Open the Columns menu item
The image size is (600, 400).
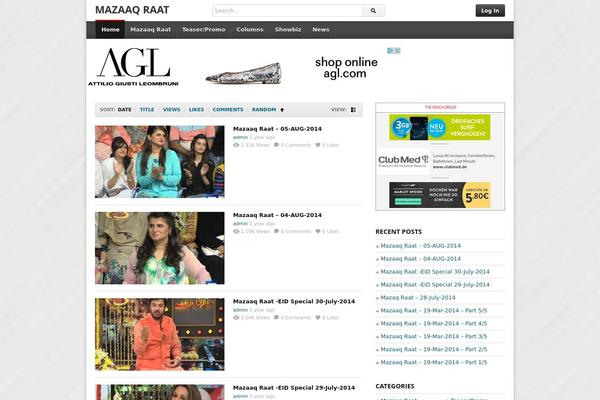250,29
